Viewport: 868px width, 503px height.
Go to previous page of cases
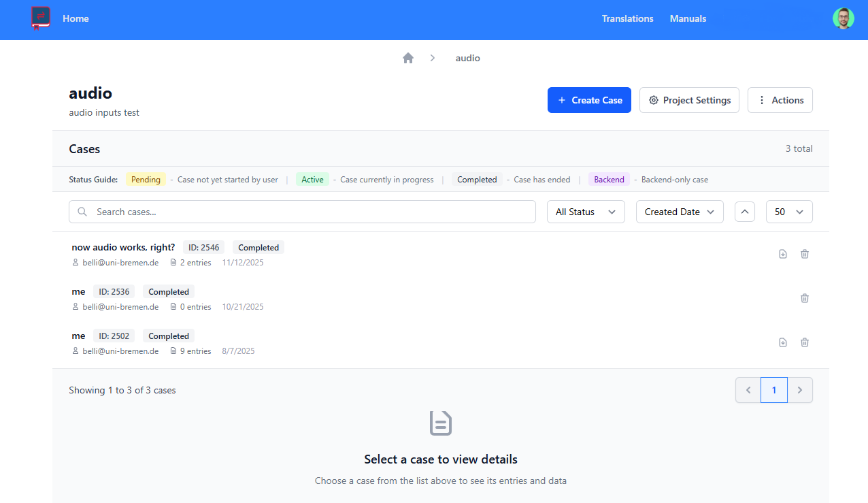point(748,390)
